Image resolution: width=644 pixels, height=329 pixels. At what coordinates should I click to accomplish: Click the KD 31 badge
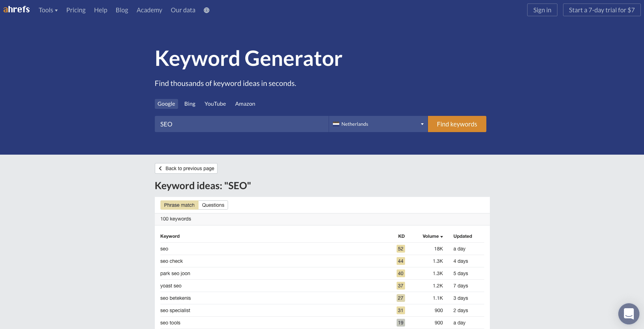(x=401, y=310)
